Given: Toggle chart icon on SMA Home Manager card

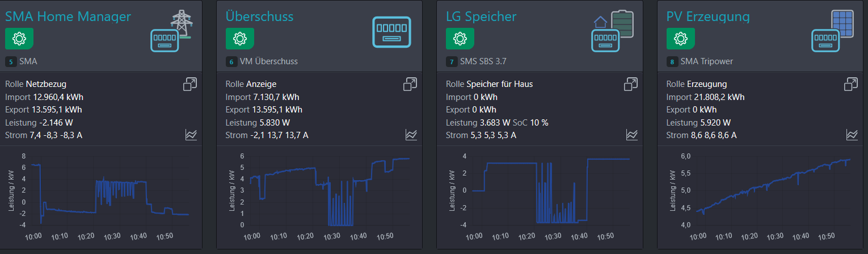Looking at the screenshot, I should click(x=191, y=135).
